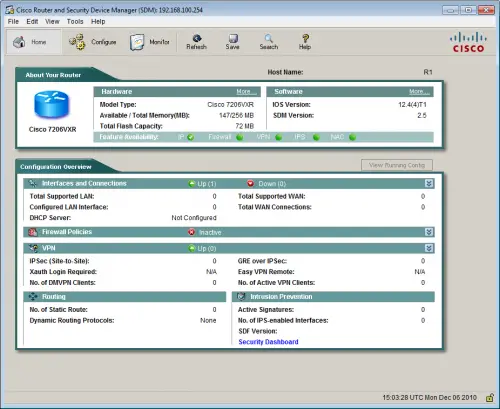Click the Easy VPN Remote label
Image resolution: width=500 pixels, height=409 pixels.
pos(266,272)
